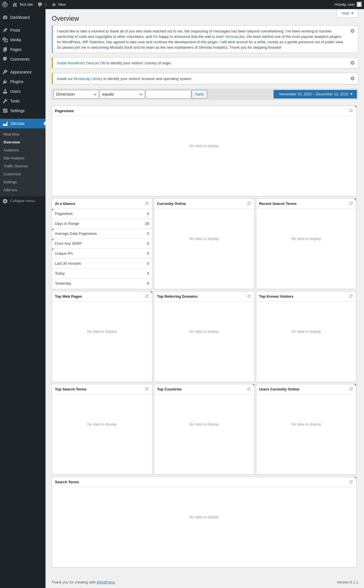Open the Browscap Library link
The image size is (364, 588).
88,79
